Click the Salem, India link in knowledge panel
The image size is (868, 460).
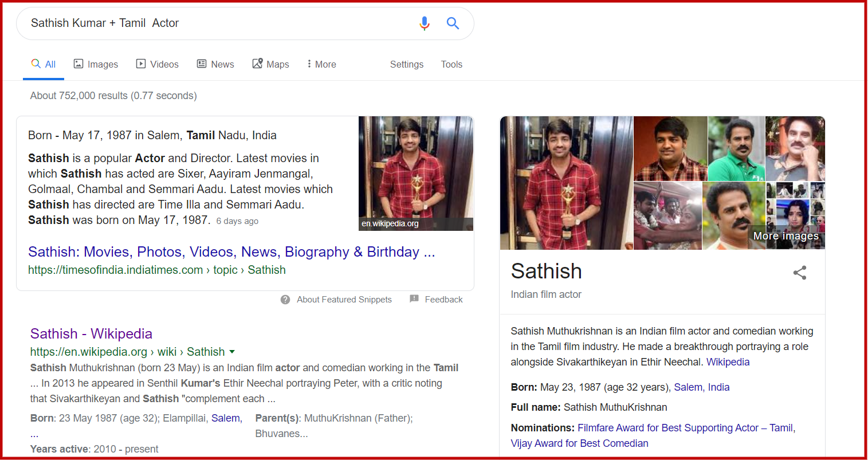pyautogui.click(x=701, y=387)
